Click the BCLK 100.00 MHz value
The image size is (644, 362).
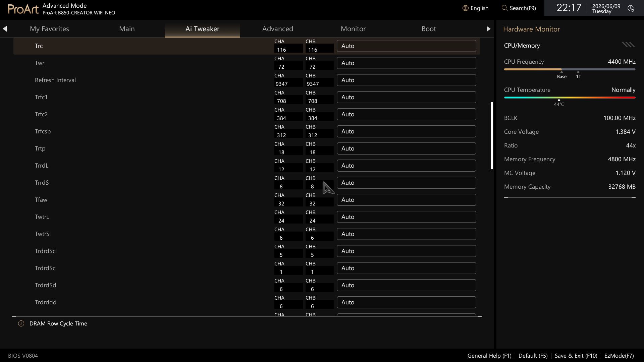click(619, 118)
